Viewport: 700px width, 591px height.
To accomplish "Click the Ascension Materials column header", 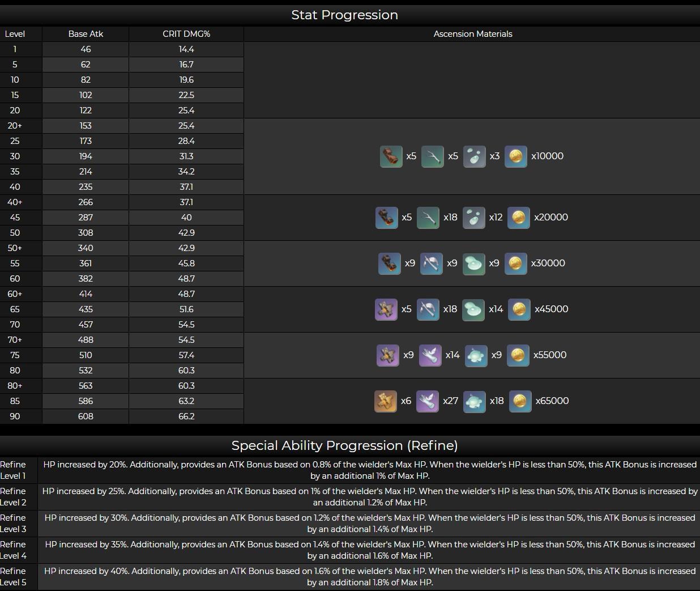I will pyautogui.click(x=473, y=34).
